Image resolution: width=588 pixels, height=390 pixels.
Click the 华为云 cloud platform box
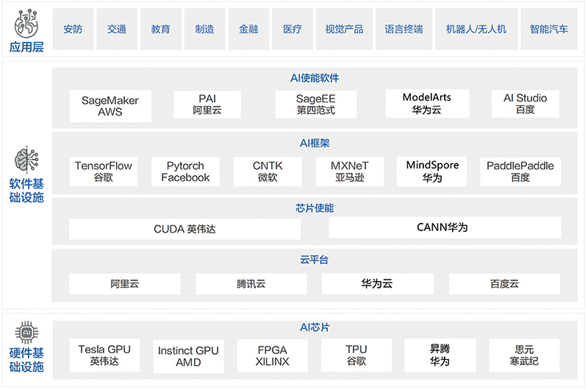point(378,284)
